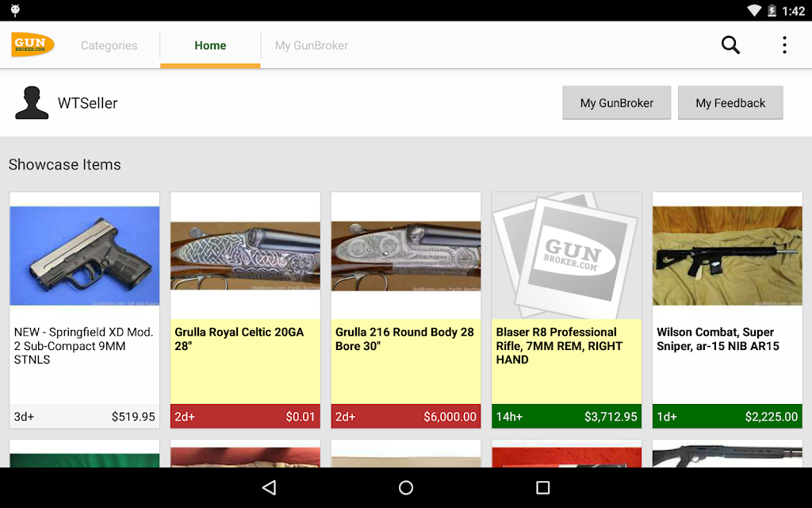Tap the $2,225.00 price

tap(771, 417)
